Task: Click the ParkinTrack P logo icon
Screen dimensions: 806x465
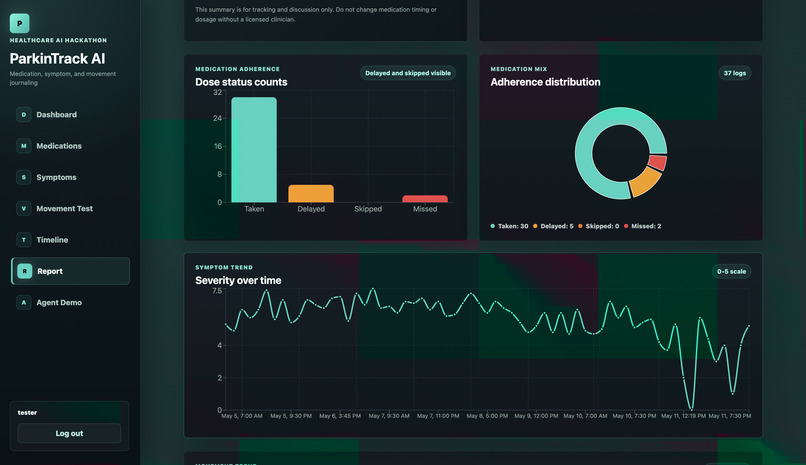Action: point(20,23)
